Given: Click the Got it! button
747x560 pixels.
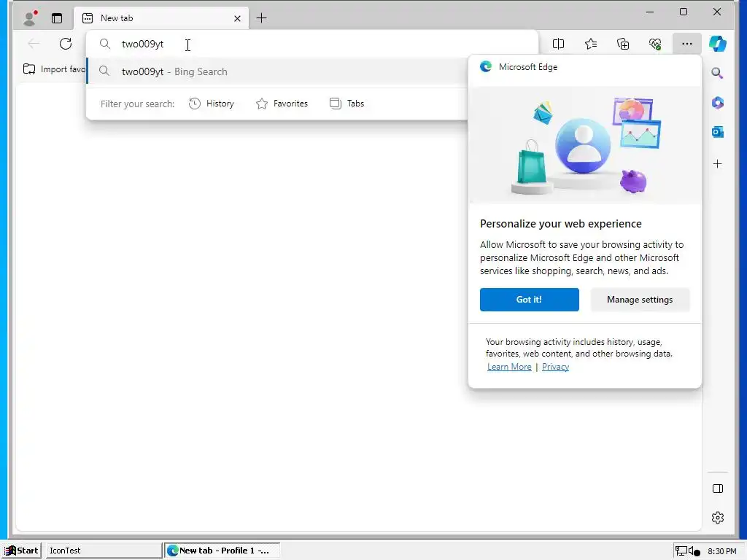Looking at the screenshot, I should [x=530, y=300].
